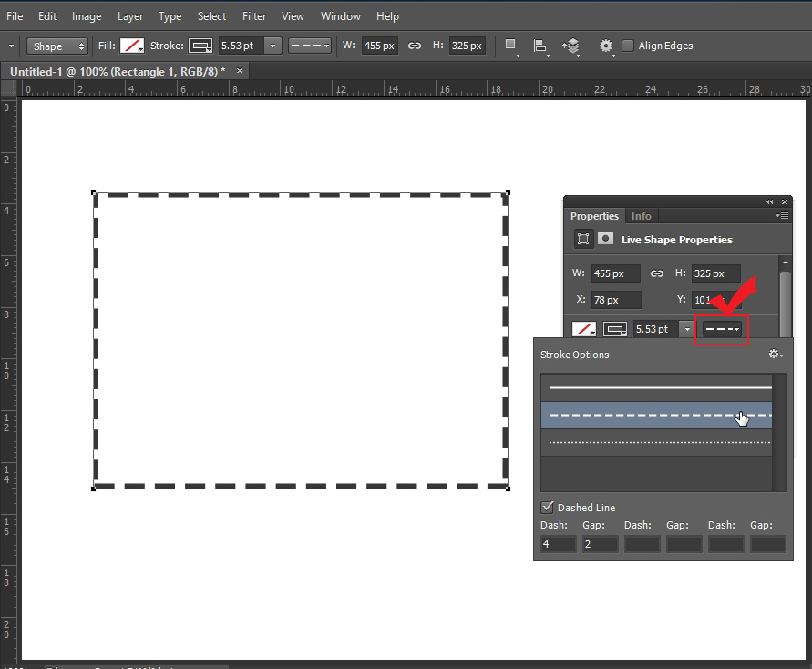The image size is (812, 669).
Task: Open the File menu
Action: tap(15, 16)
